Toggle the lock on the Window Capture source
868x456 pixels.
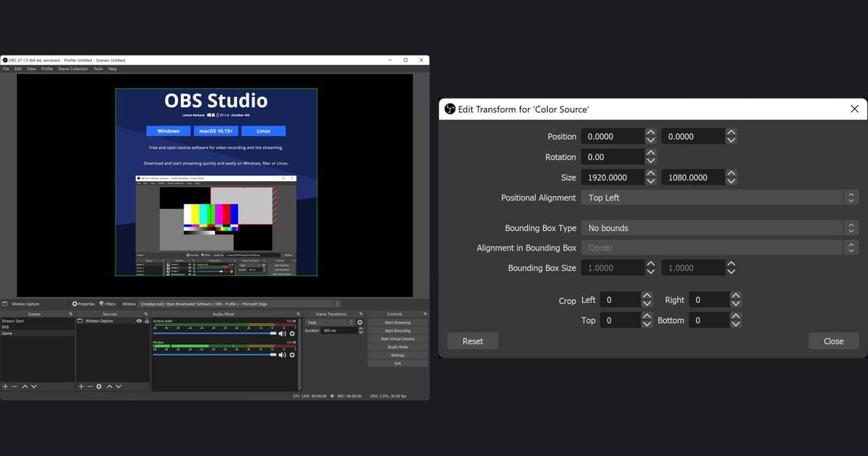(x=147, y=321)
